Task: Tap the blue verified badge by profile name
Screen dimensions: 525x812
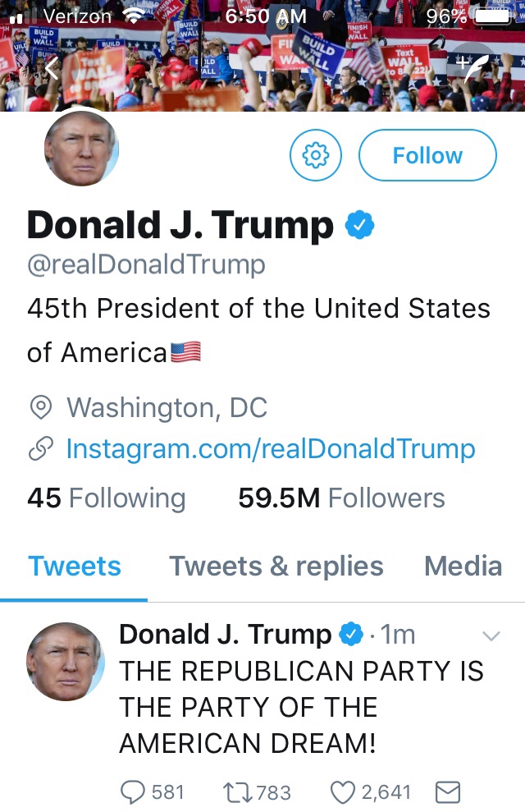Action: [359, 226]
